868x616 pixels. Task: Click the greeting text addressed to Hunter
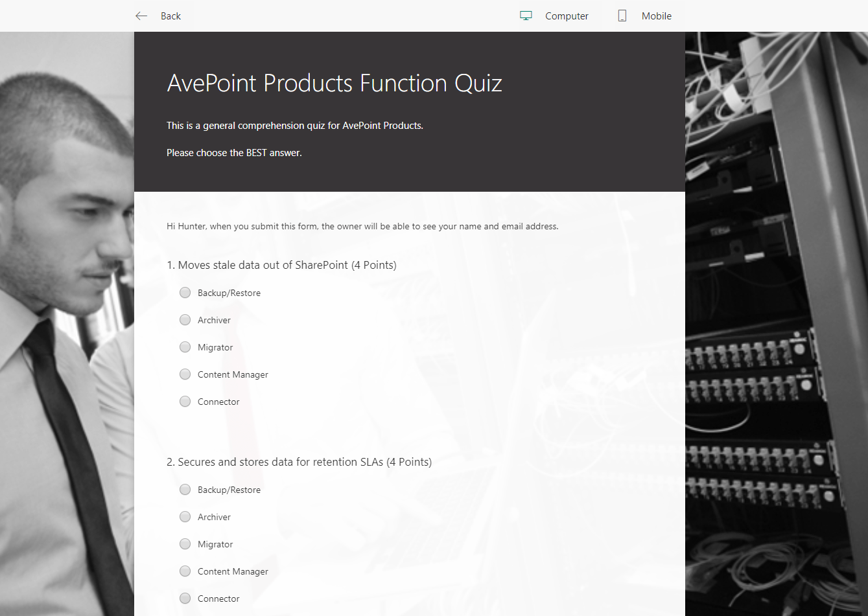pyautogui.click(x=362, y=226)
